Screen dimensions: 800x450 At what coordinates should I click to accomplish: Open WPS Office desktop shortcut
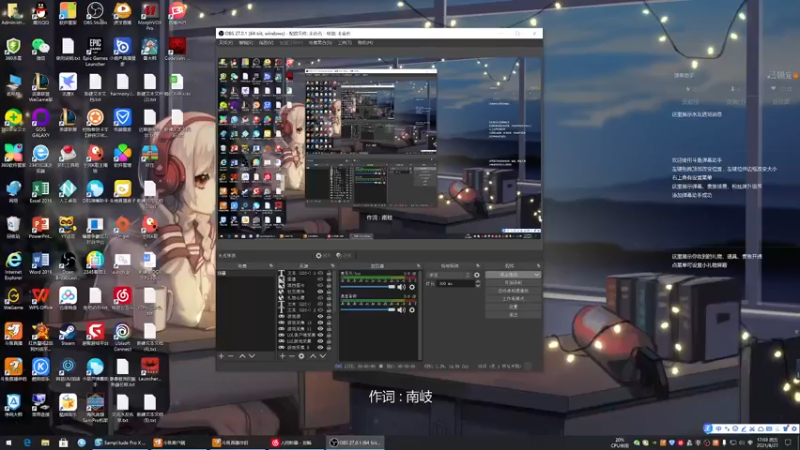[x=40, y=299]
